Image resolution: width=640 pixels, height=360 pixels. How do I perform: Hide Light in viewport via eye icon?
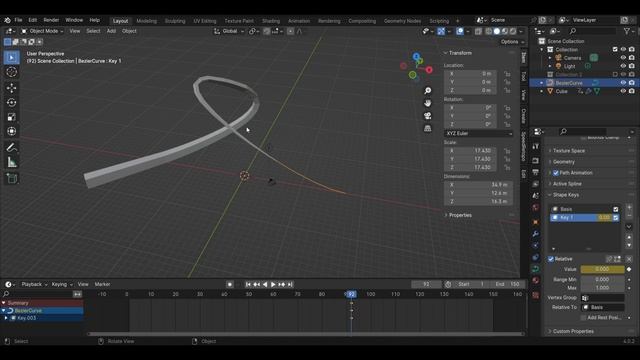(x=623, y=66)
